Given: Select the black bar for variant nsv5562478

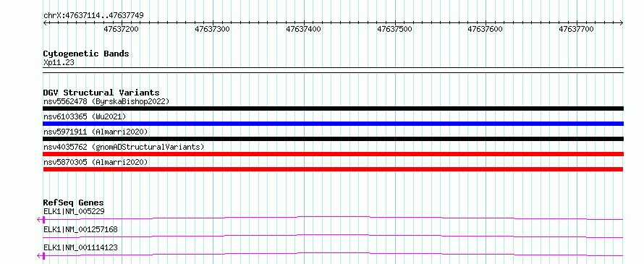Looking at the screenshot, I should (334, 108).
